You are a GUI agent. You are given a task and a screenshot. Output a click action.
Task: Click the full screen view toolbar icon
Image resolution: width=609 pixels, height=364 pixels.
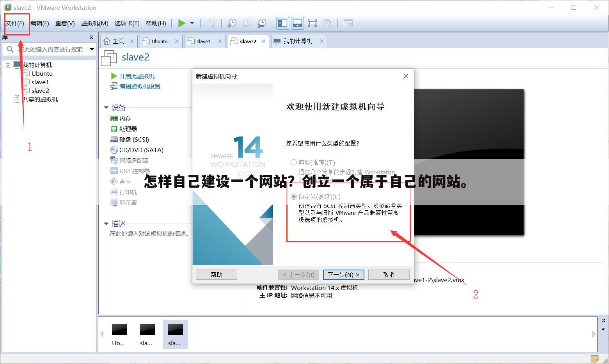[x=312, y=23]
